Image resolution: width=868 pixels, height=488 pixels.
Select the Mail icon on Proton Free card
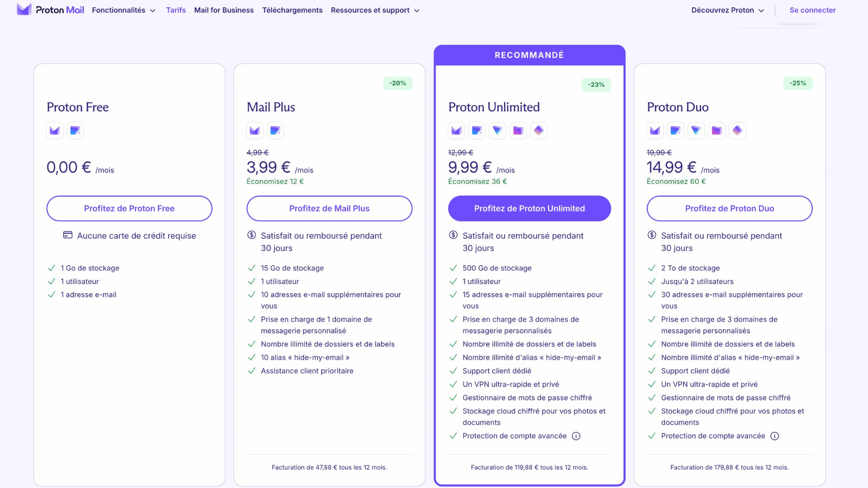coord(54,131)
